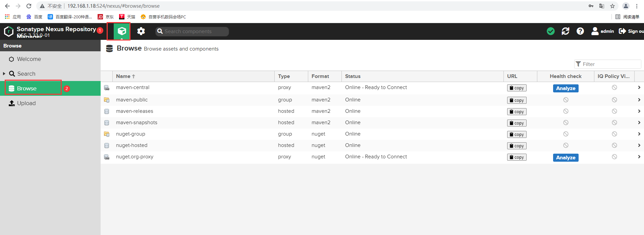644x235 pixels.
Task: Open the 阅读清单 reading list
Action: tap(628, 17)
